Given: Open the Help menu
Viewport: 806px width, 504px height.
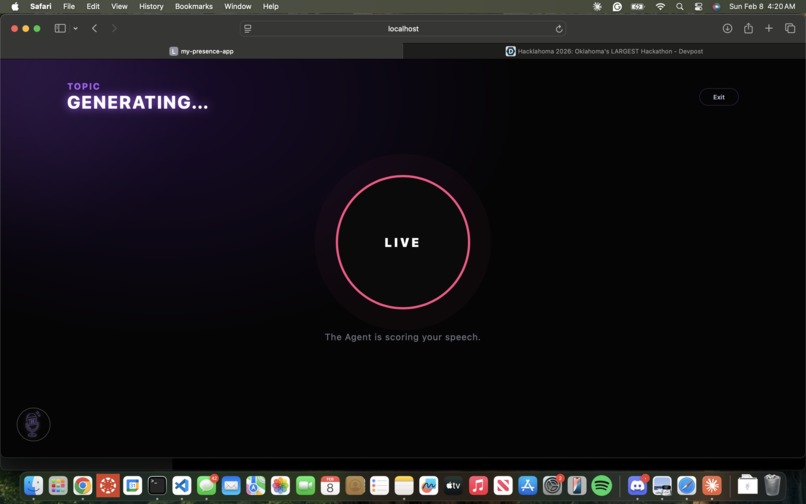Looking at the screenshot, I should click(x=270, y=6).
